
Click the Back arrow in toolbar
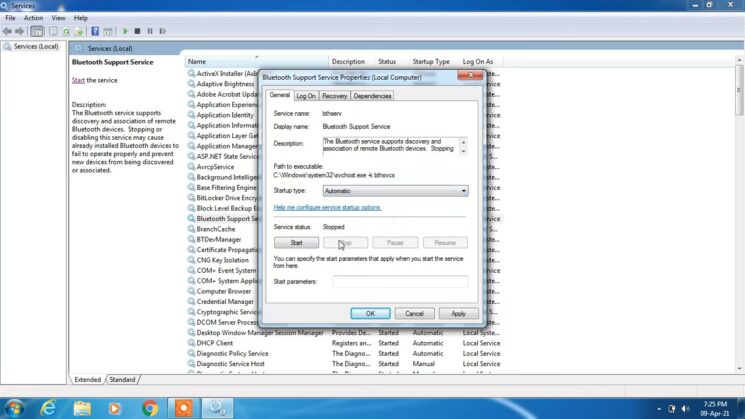click(7, 31)
